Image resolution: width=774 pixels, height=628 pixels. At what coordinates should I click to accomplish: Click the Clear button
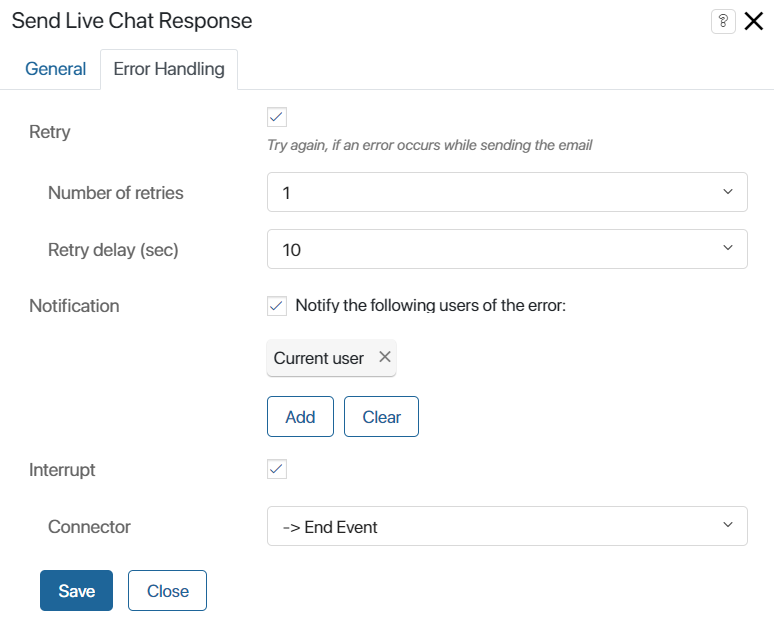381,416
